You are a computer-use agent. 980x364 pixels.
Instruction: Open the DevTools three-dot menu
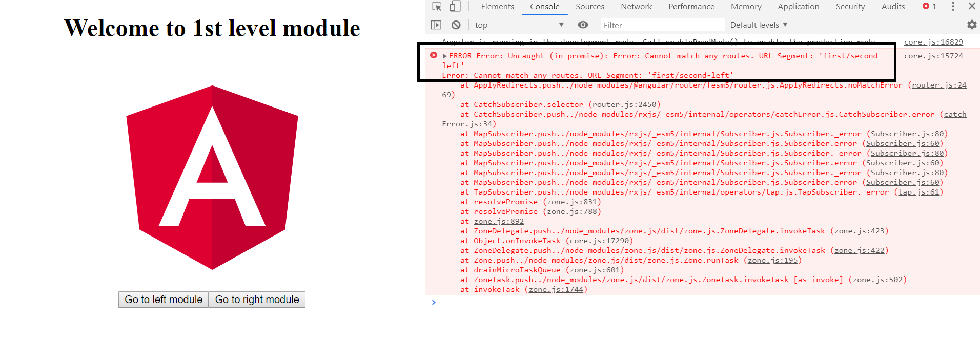click(x=953, y=7)
